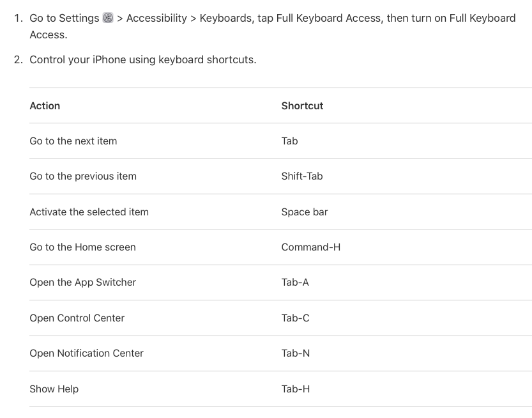The height and width of the screenshot is (418, 532).
Task: Click 'Go to the next item' row text
Action: tap(73, 141)
